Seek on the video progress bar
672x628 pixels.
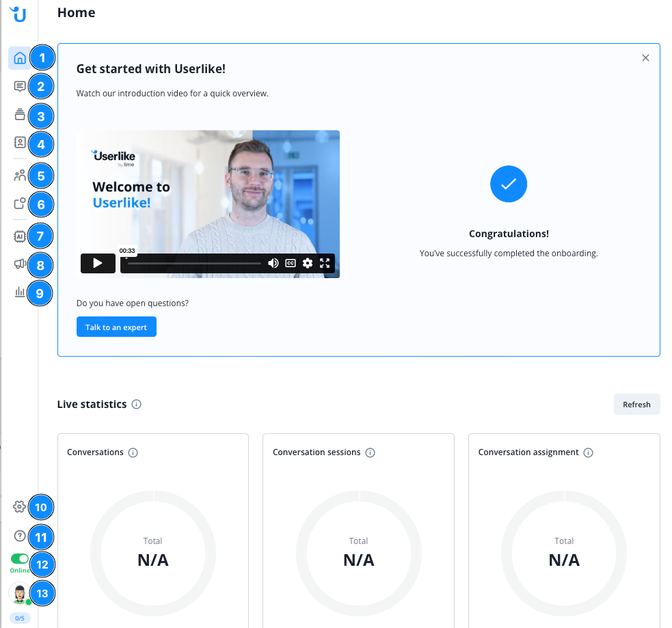[195, 264]
